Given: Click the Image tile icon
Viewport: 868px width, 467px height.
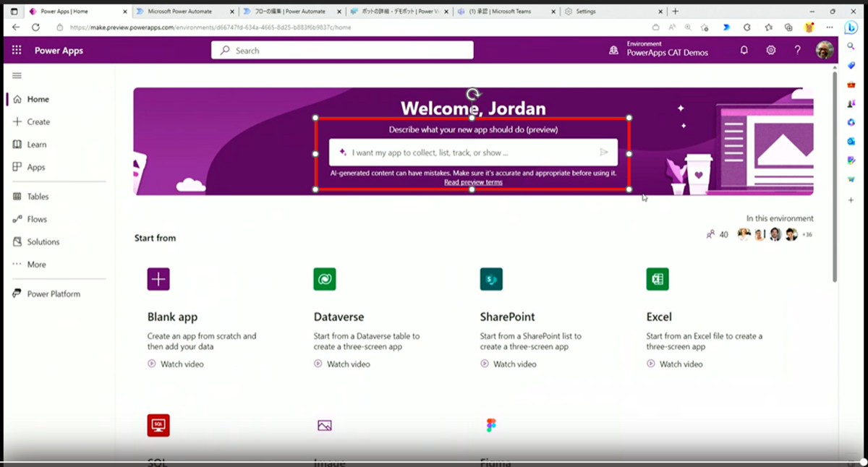Looking at the screenshot, I should (x=325, y=426).
